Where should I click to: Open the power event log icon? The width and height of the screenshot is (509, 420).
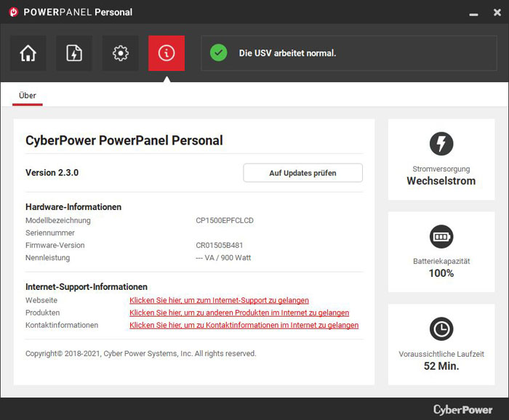[74, 53]
